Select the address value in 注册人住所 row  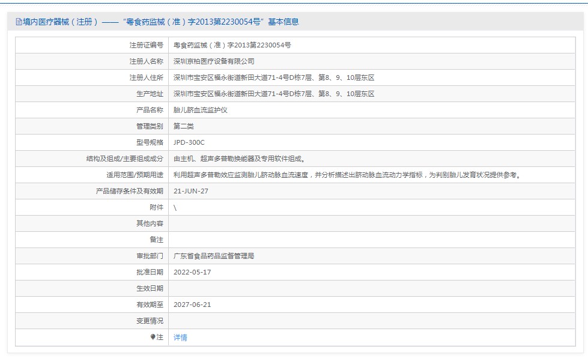(x=274, y=77)
